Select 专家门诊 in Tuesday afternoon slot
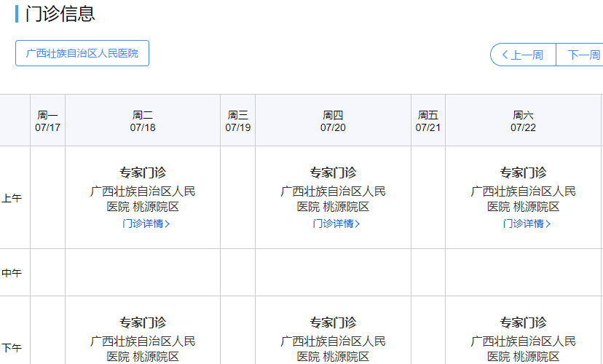The image size is (603, 364). click(143, 323)
